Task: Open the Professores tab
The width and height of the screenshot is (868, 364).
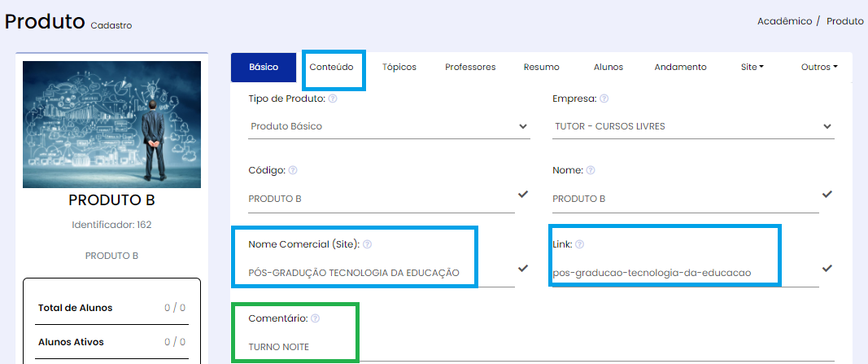Action: point(470,67)
